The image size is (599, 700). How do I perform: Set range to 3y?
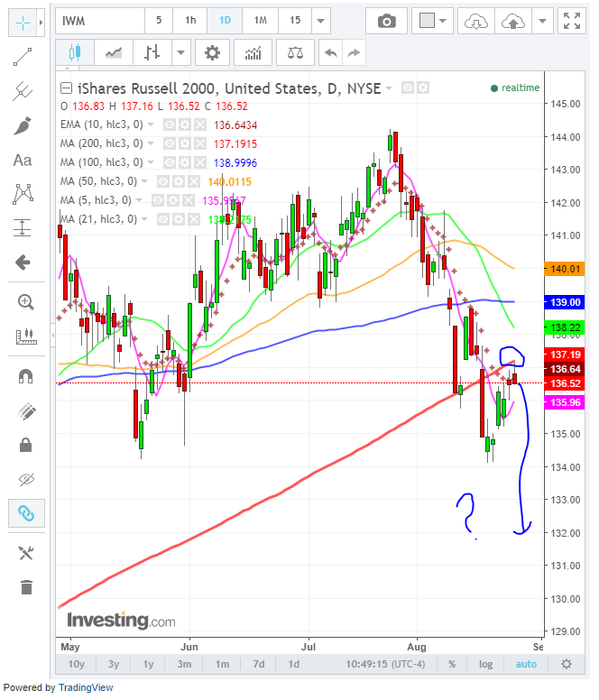point(114,664)
